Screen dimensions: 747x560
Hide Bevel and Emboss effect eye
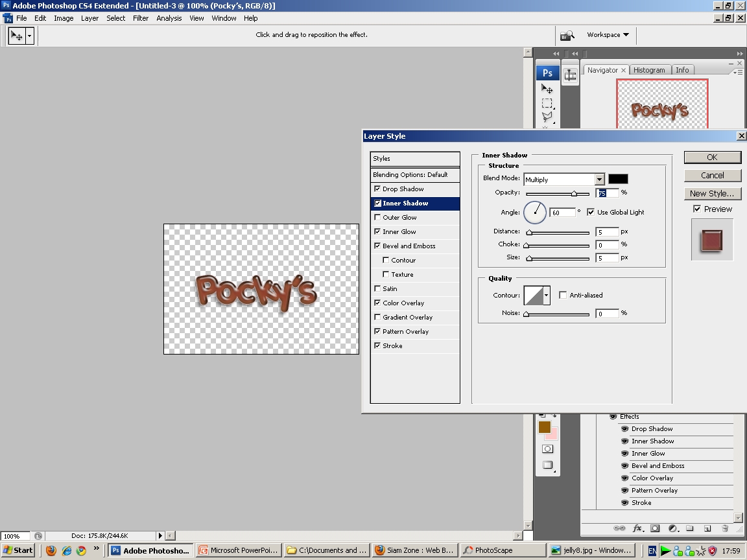click(x=624, y=466)
